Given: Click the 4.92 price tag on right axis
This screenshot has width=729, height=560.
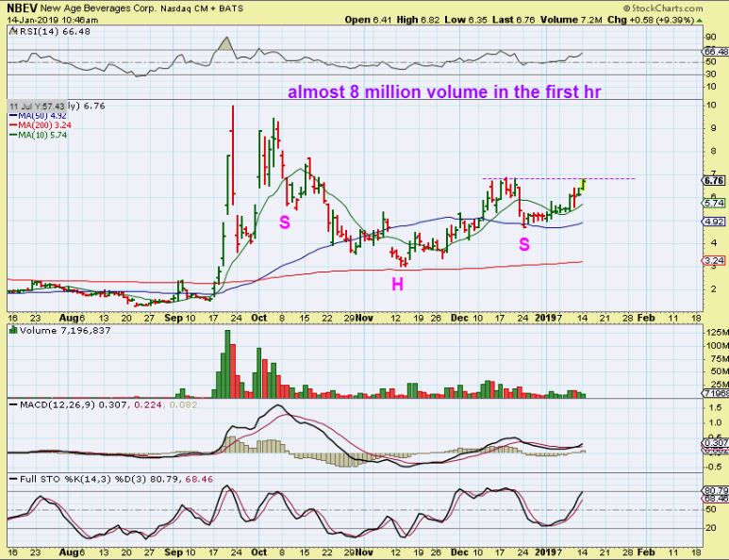Looking at the screenshot, I should click(x=715, y=222).
